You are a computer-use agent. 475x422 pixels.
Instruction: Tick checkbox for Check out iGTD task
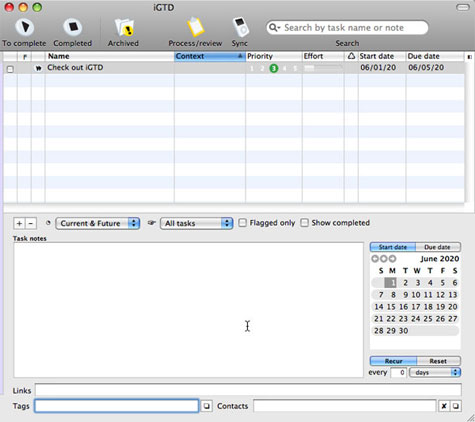[x=10, y=69]
